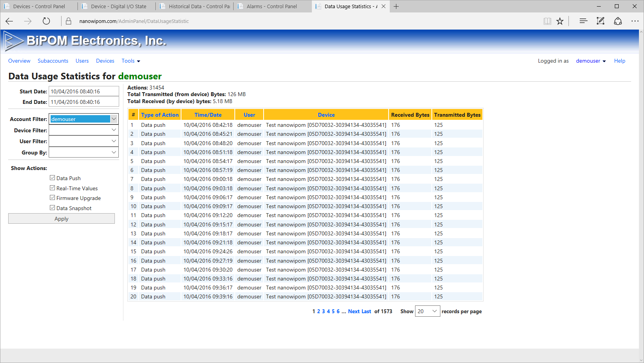The width and height of the screenshot is (644, 363).
Task: Jump to the Last page
Action: coord(366,311)
